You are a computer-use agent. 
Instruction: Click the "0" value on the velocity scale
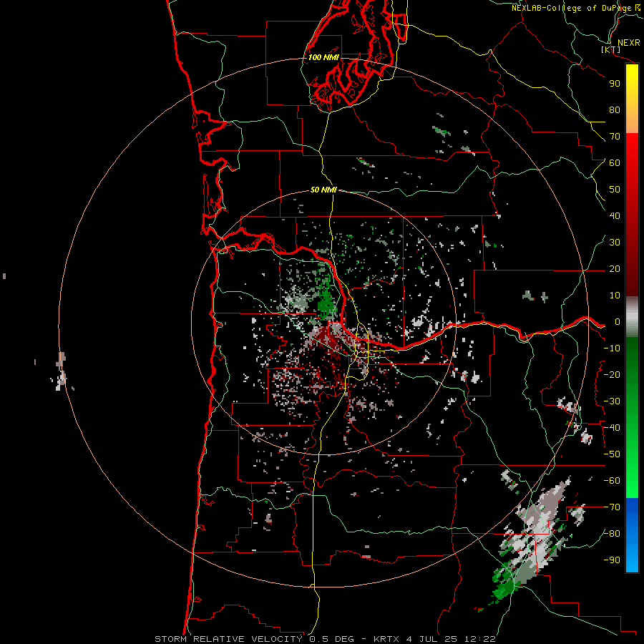[x=617, y=322]
